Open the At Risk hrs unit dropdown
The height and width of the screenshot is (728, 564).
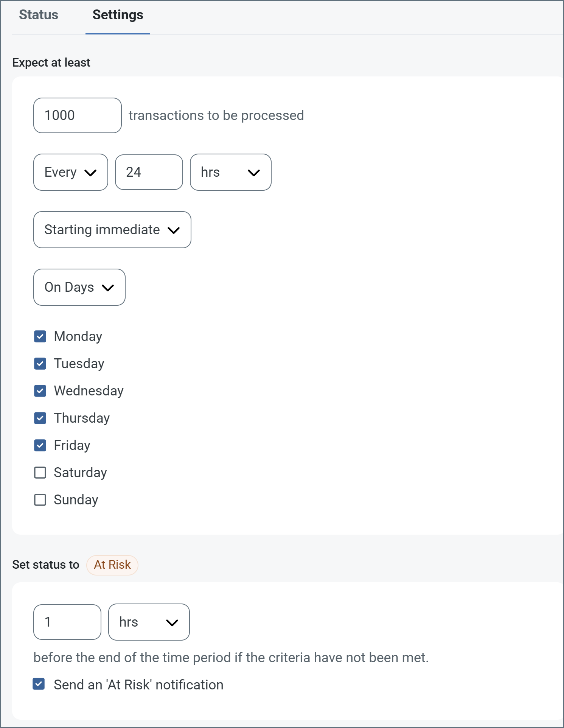pyautogui.click(x=149, y=622)
